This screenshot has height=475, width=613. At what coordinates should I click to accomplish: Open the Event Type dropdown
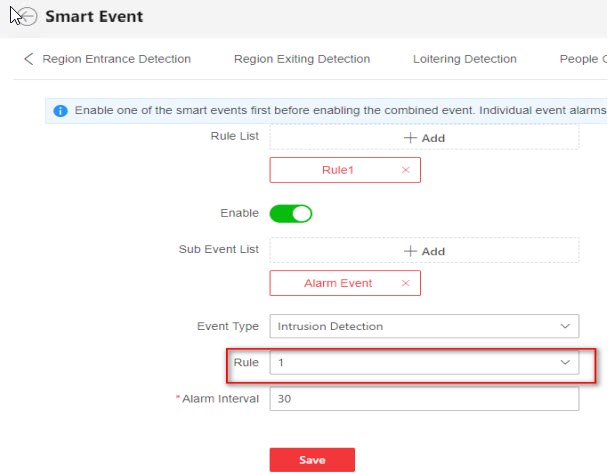pos(424,326)
